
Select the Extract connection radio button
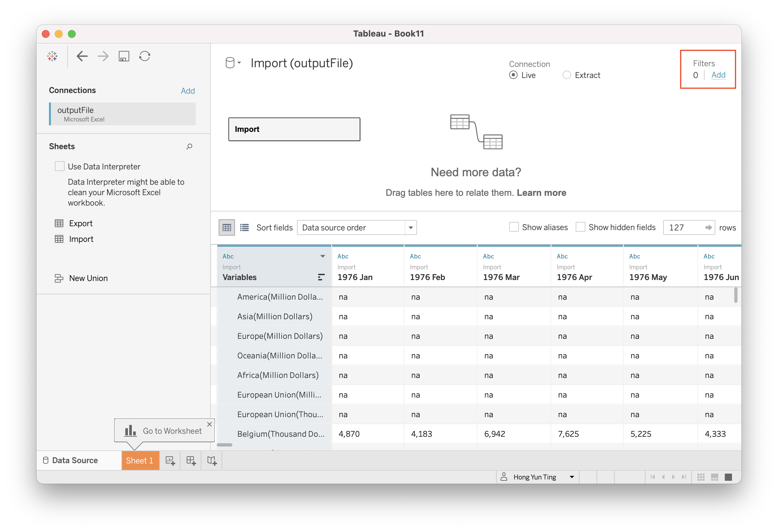[567, 75]
